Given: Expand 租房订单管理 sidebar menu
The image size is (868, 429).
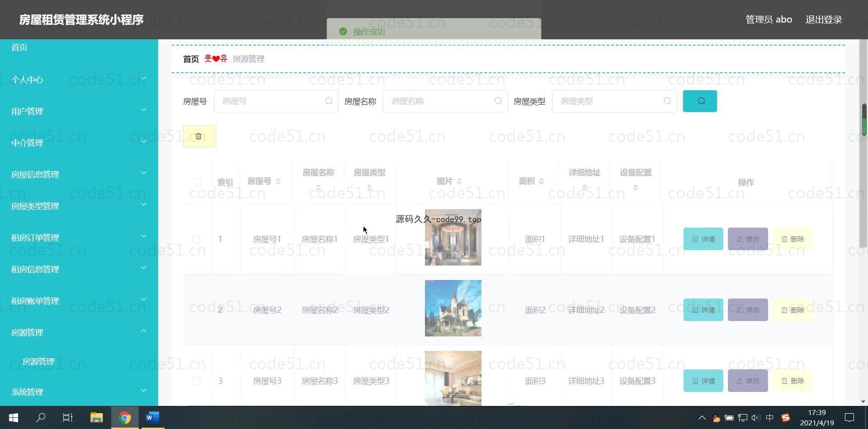Looking at the screenshot, I should (79, 238).
